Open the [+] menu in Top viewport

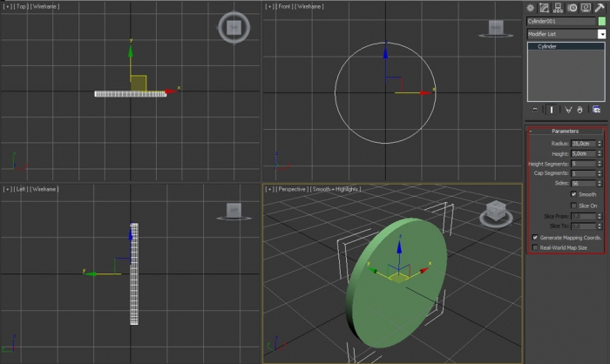pos(7,7)
